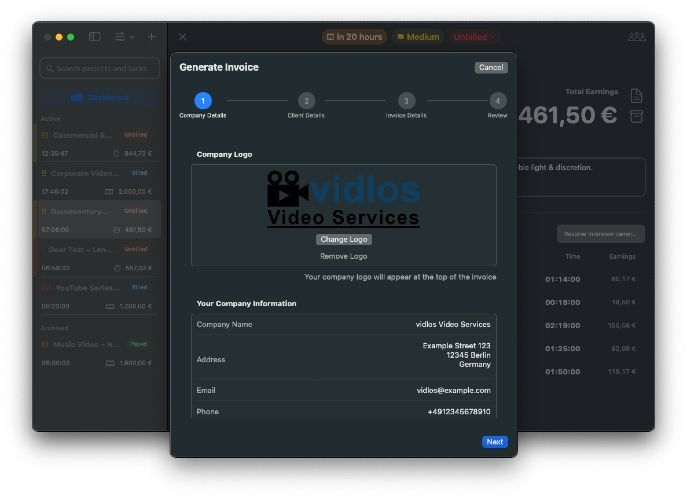
Task: Click the Active section label in sidebar
Action: pos(50,119)
